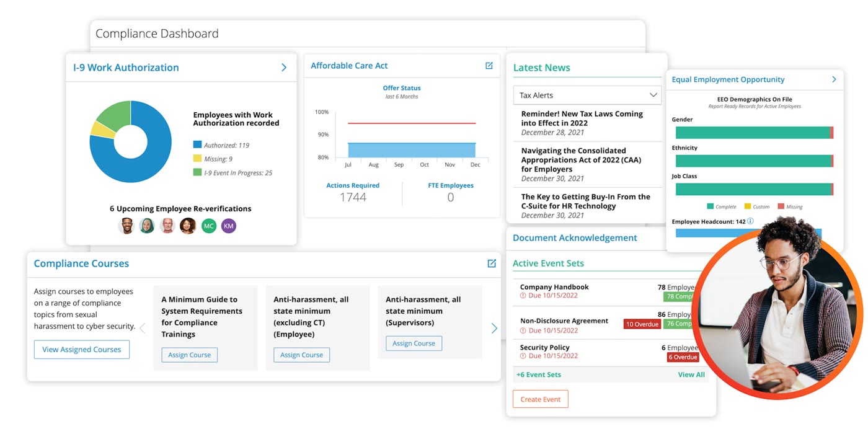Open View All event sets link
This screenshot has width=868, height=434.
pyautogui.click(x=691, y=374)
